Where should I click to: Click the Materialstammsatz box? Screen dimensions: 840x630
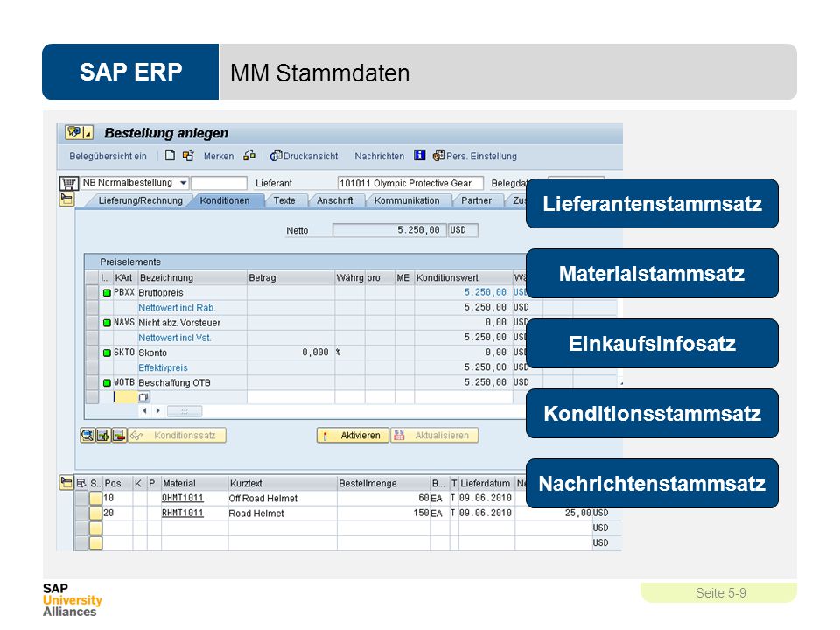[x=652, y=274]
